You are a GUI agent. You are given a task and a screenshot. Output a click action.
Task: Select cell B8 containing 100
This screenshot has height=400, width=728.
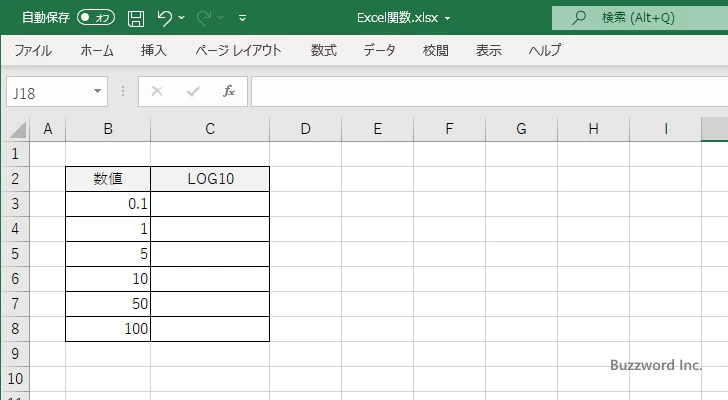tap(108, 329)
